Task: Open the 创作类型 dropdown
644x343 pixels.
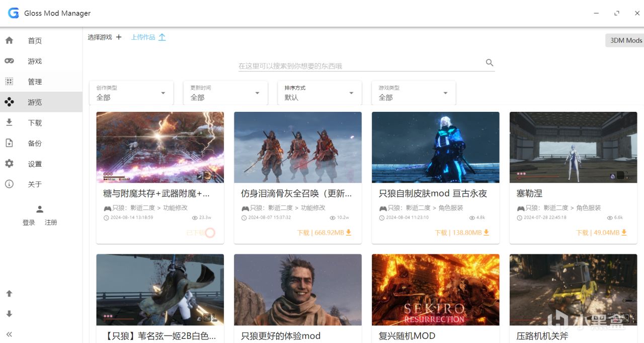Action: [131, 93]
